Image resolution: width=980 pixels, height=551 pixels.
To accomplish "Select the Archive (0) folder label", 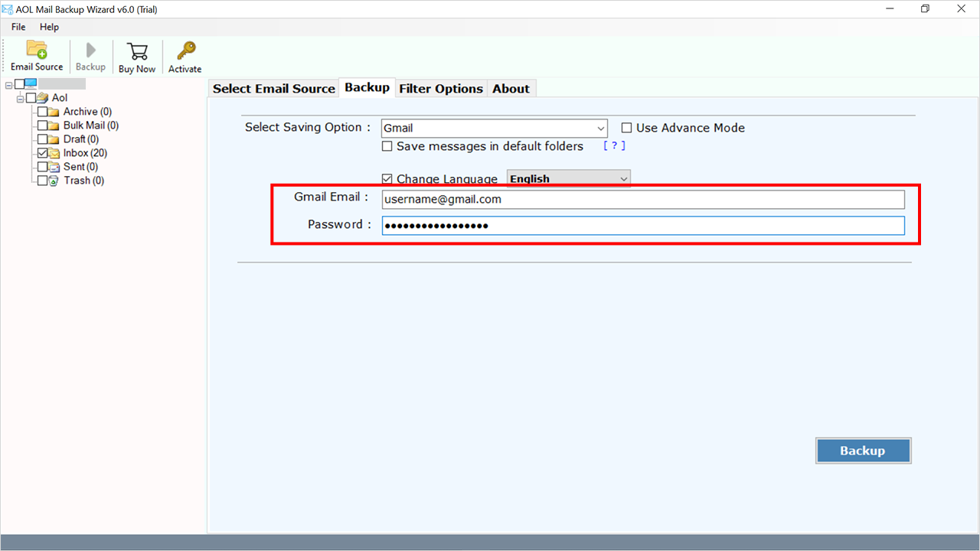I will 87,112.
